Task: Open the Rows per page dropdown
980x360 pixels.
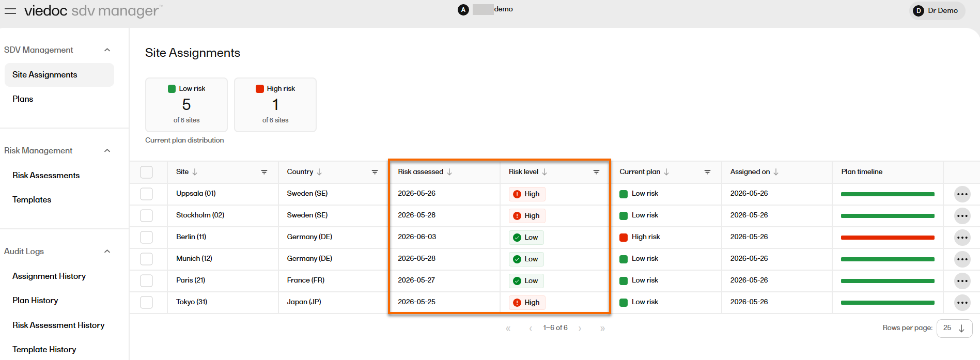Action: (x=954, y=328)
